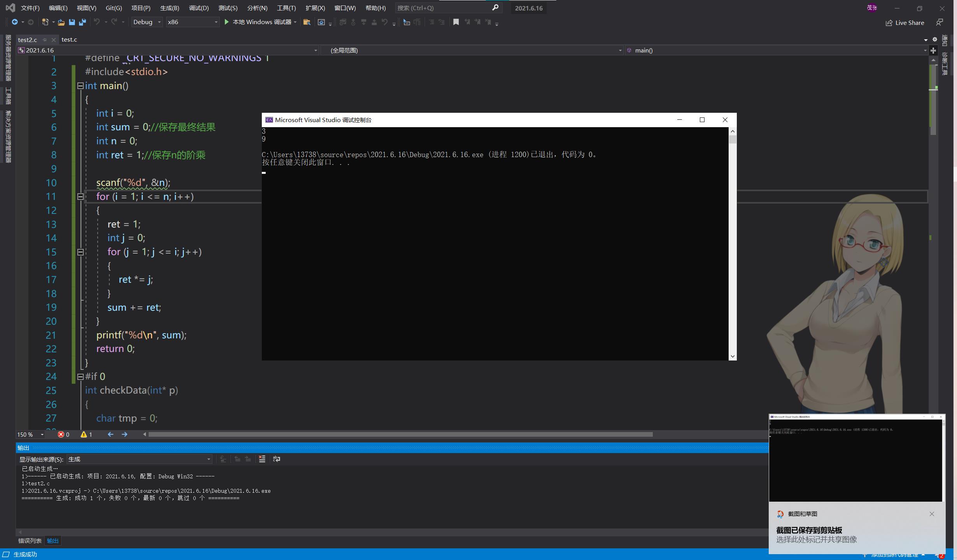The image size is (957, 560).
Task: Open the 工具箱 side panel
Action: [x=8, y=96]
